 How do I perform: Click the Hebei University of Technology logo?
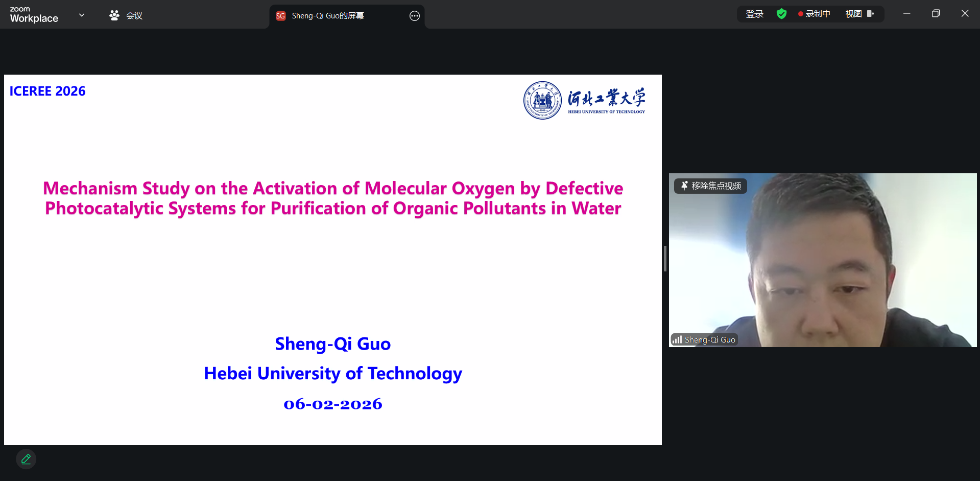(x=584, y=100)
